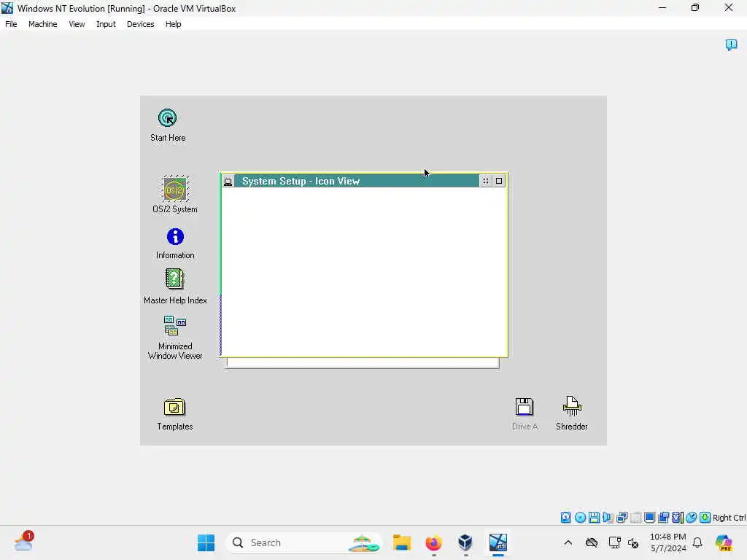Click the optical drive status icon
The image size is (747, 560).
[x=580, y=518]
